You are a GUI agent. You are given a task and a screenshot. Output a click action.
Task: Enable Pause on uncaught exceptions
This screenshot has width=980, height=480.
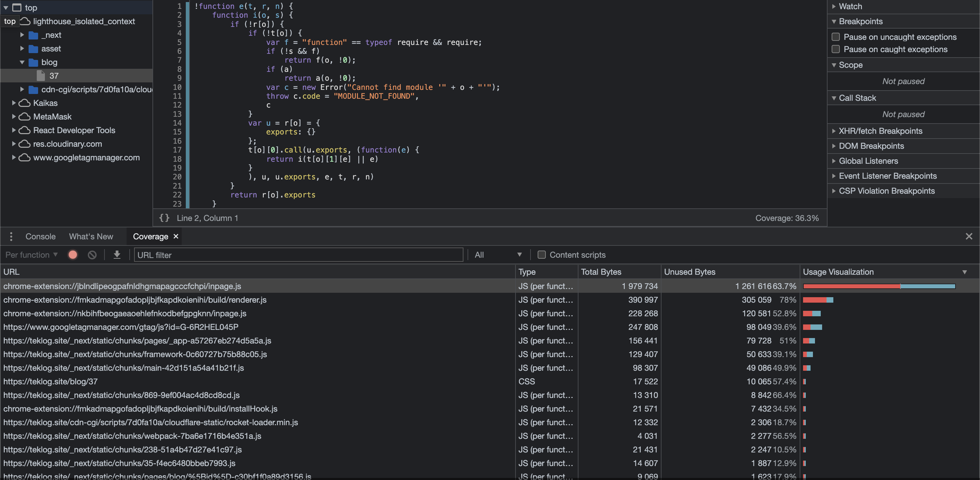coord(835,37)
